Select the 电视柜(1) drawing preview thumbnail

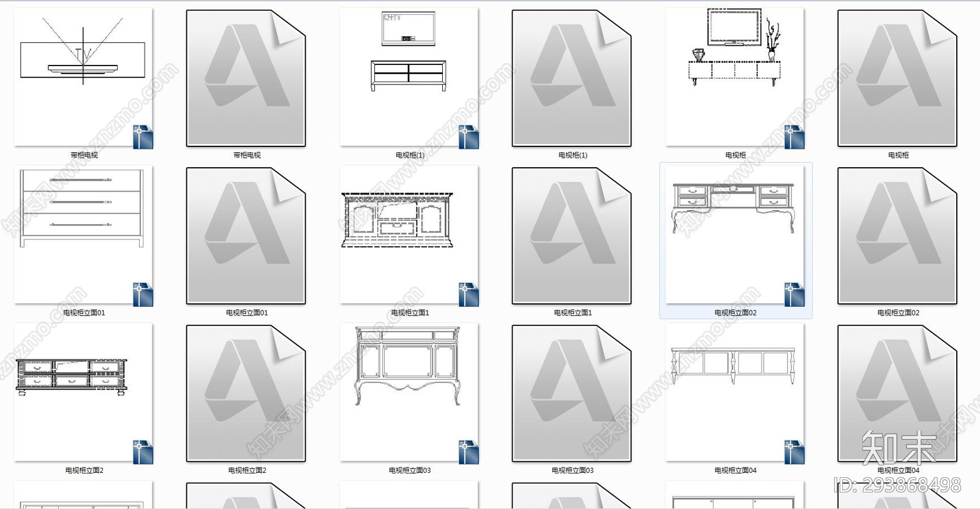(x=409, y=78)
